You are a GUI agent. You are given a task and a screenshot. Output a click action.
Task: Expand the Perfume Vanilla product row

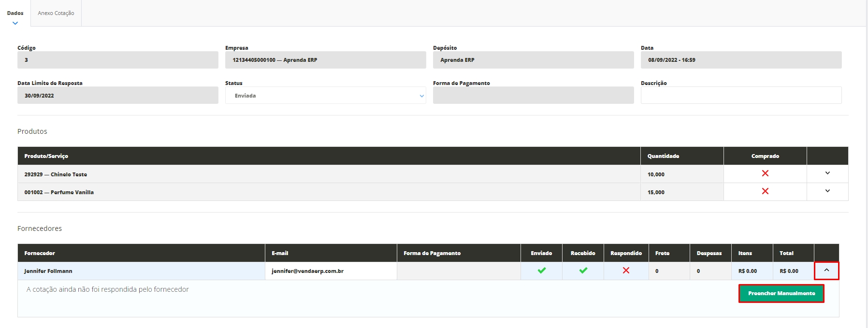coord(827,191)
